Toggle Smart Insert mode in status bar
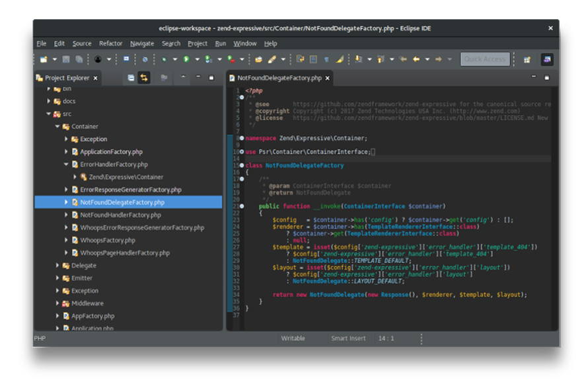The width and height of the screenshot is (588, 386). [x=348, y=338]
